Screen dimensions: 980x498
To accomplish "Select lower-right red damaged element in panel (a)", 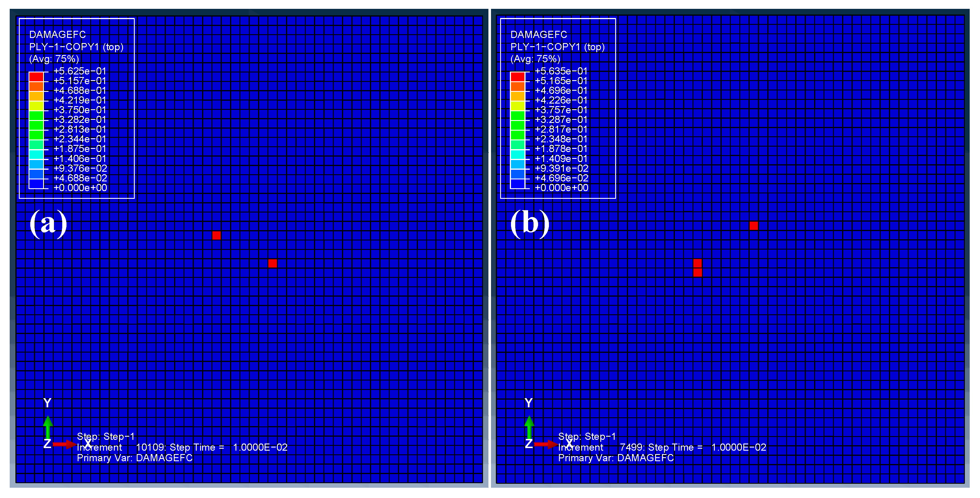I will click(272, 263).
